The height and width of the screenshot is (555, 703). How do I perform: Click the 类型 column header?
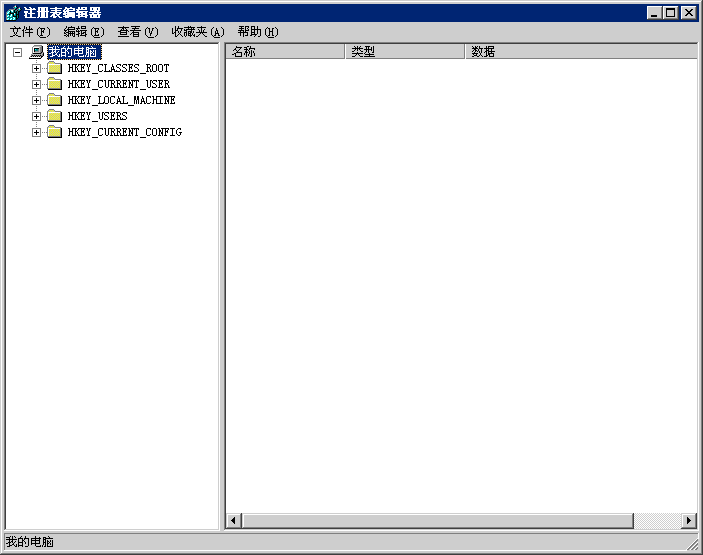click(404, 52)
